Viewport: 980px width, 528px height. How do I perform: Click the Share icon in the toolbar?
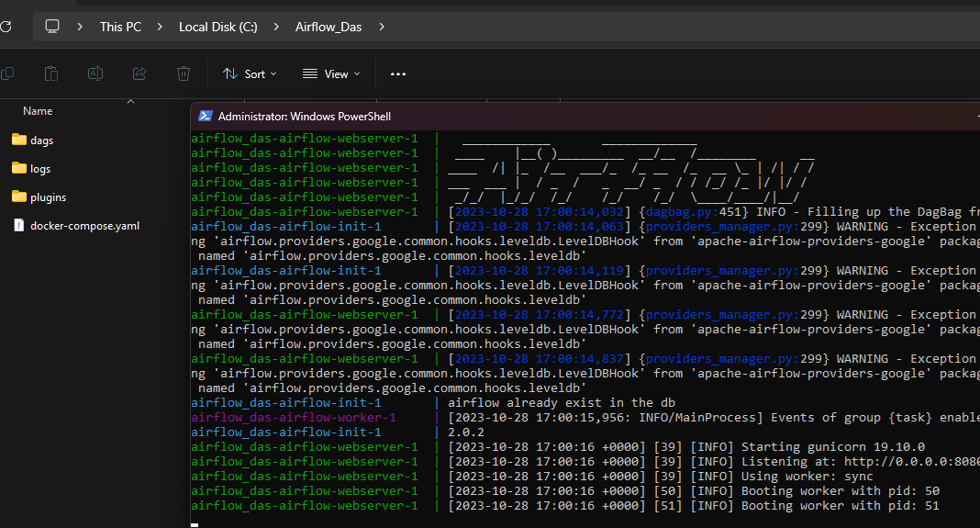coord(139,73)
